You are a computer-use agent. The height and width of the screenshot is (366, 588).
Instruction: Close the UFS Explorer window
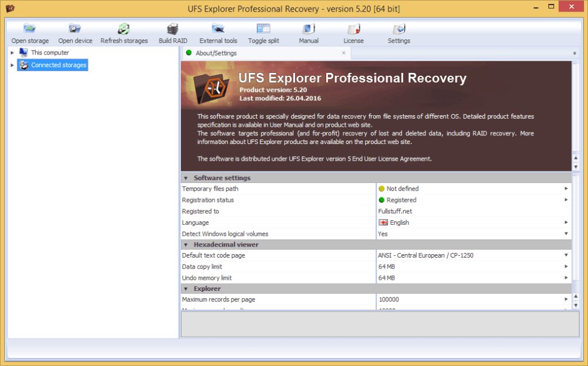571,7
